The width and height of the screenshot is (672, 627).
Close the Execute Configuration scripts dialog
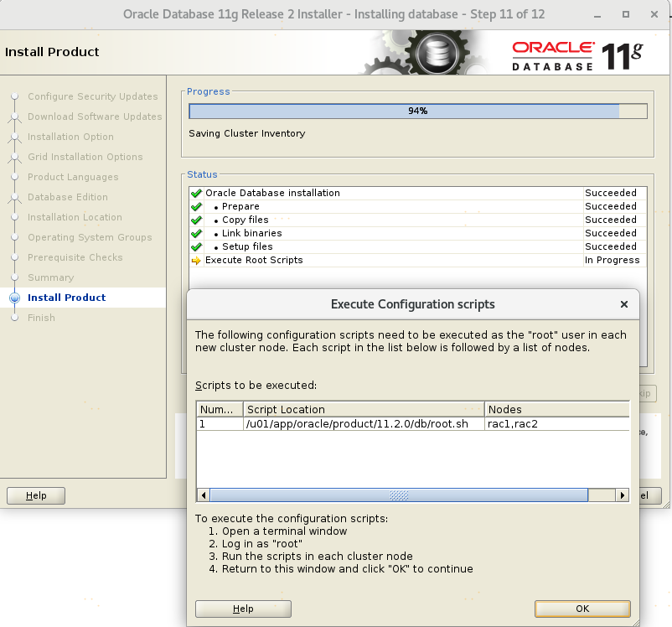tap(623, 304)
